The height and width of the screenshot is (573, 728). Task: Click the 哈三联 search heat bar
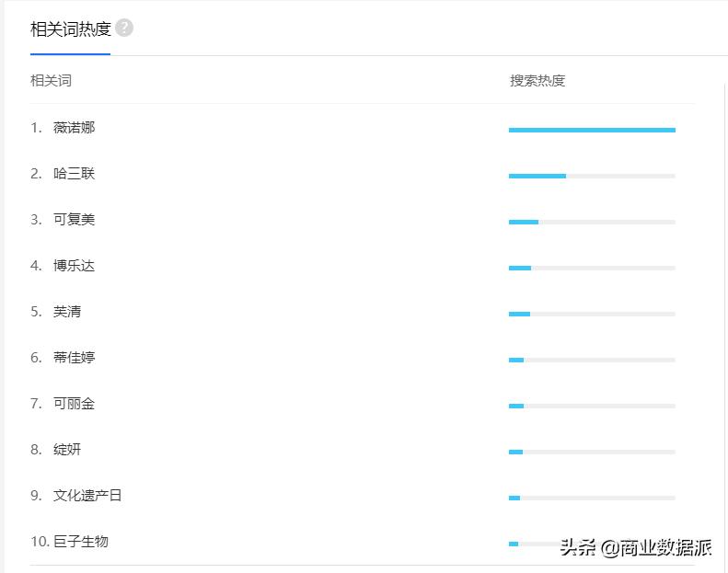coord(592,176)
